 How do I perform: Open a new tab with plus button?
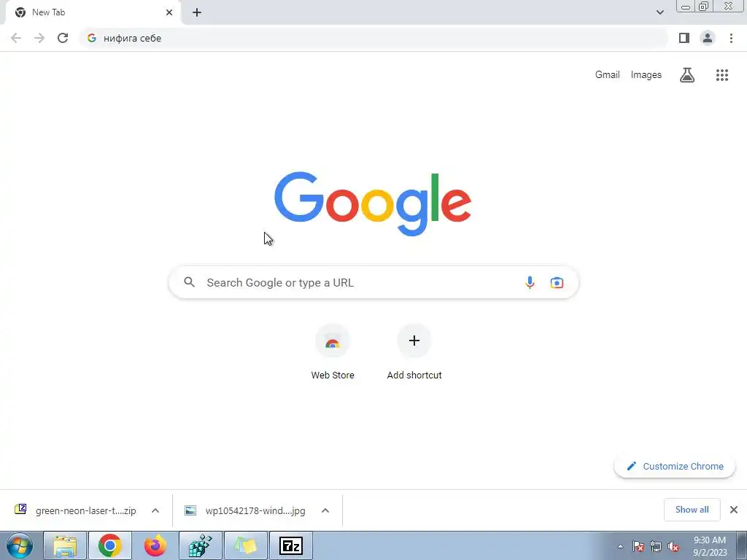[x=197, y=12]
